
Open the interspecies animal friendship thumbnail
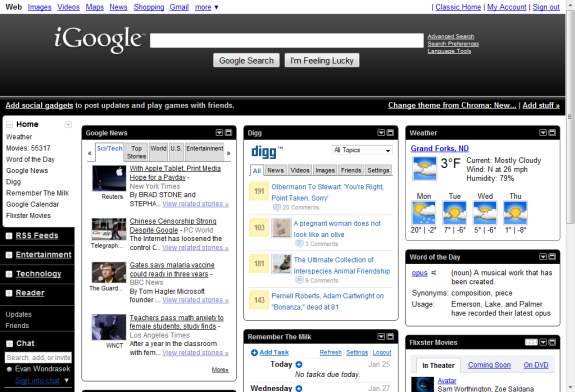pyautogui.click(x=281, y=264)
